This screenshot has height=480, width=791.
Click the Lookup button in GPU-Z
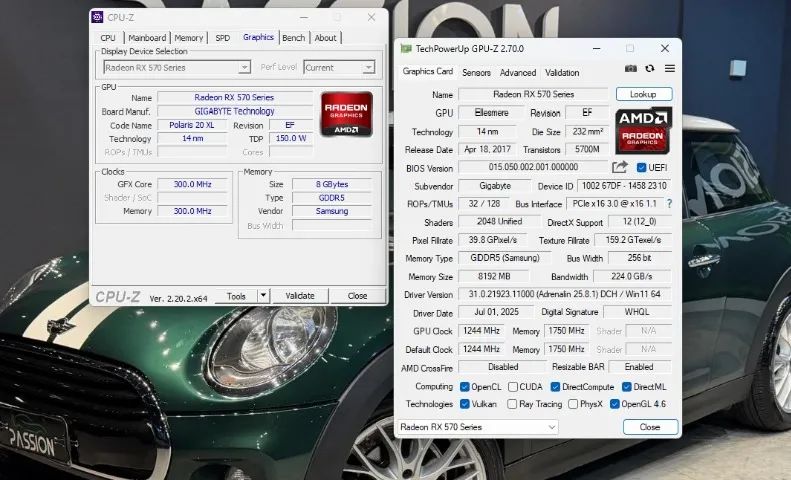(x=643, y=94)
